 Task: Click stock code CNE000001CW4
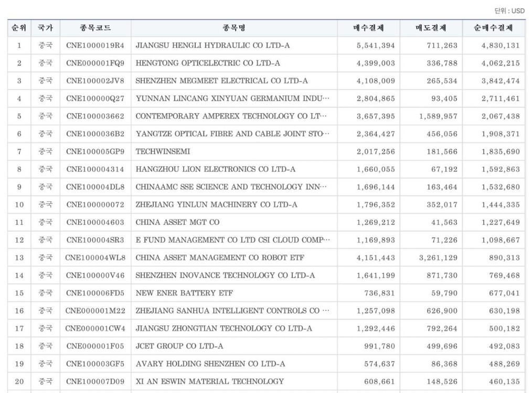(x=95, y=329)
